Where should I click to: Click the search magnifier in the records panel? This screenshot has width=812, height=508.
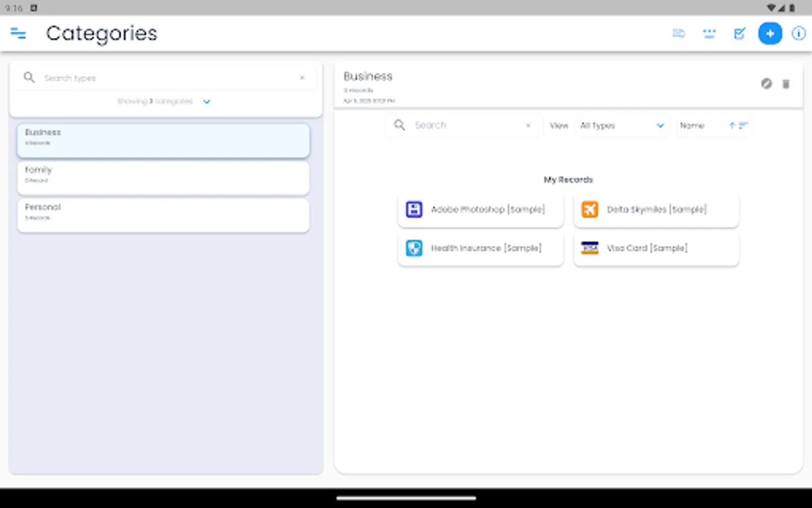399,125
